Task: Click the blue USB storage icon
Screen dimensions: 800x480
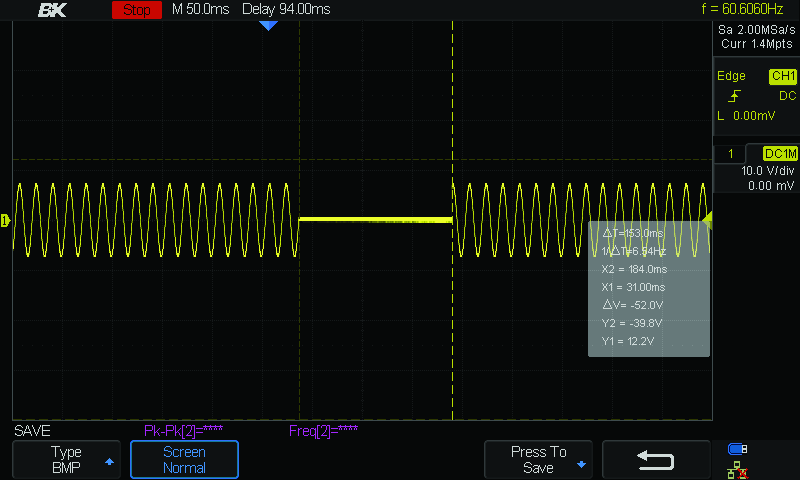Action: coord(738,449)
